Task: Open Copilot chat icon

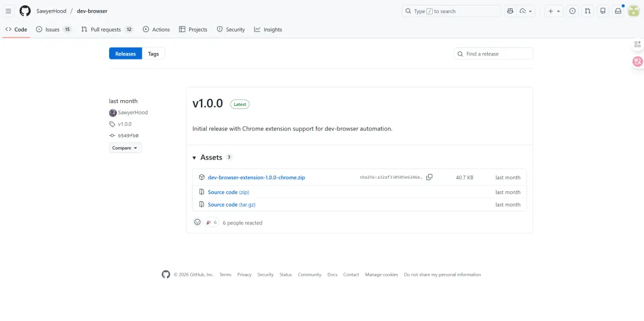Action: tap(510, 11)
